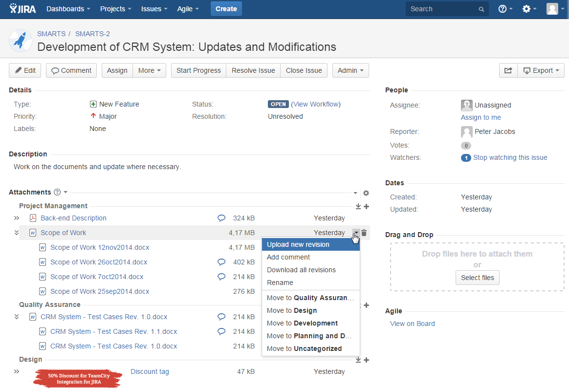Open attachments options gear icon
This screenshot has height=392, width=569.
(x=366, y=193)
